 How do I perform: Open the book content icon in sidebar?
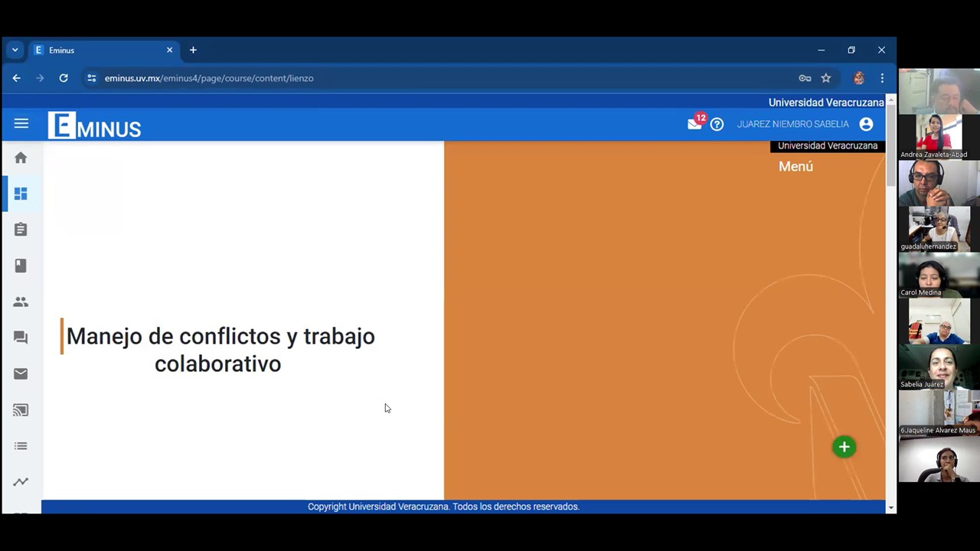pyautogui.click(x=21, y=266)
